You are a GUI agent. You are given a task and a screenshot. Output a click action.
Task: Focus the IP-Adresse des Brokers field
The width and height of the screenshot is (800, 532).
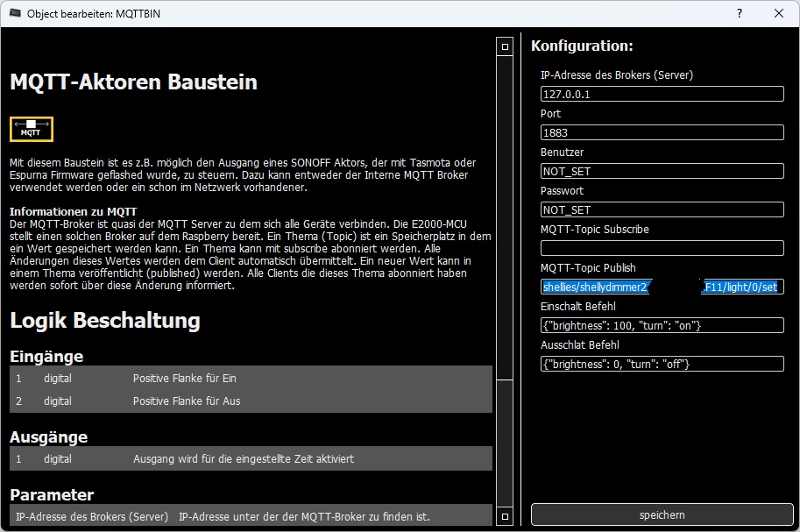click(x=662, y=94)
